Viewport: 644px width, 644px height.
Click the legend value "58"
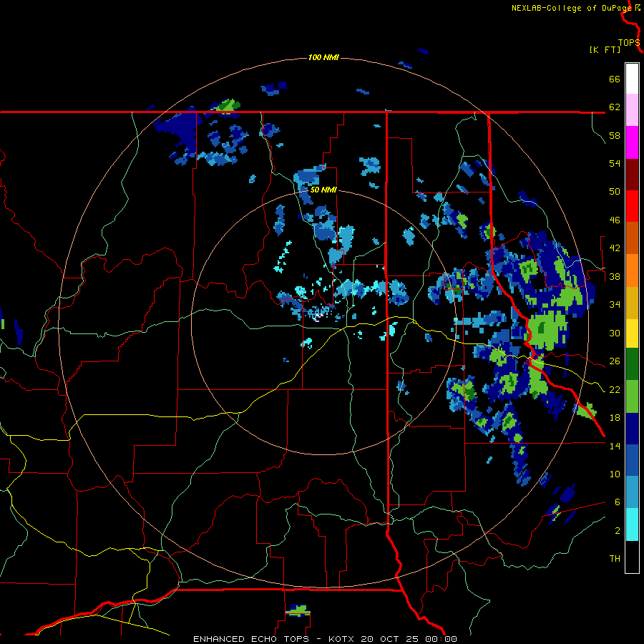coord(615,135)
